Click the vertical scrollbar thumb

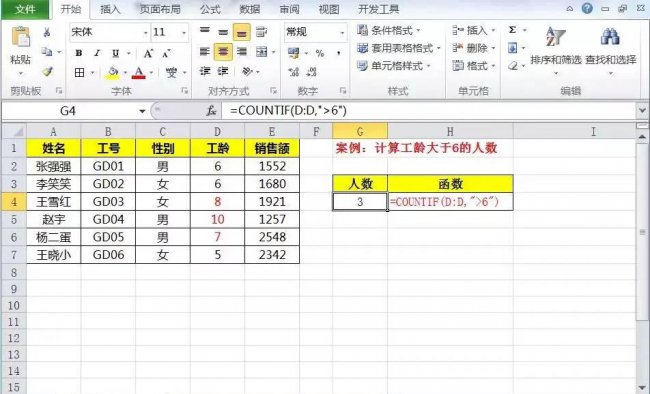[642, 231]
